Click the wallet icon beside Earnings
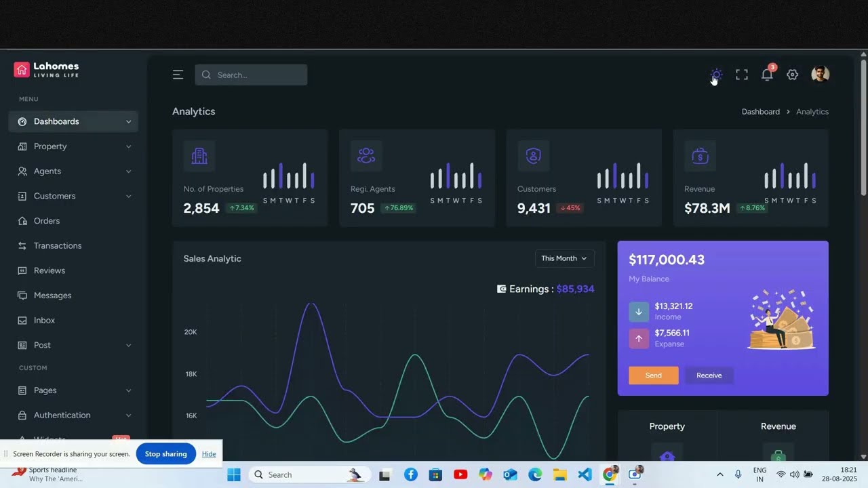This screenshot has width=868, height=488. [502, 289]
